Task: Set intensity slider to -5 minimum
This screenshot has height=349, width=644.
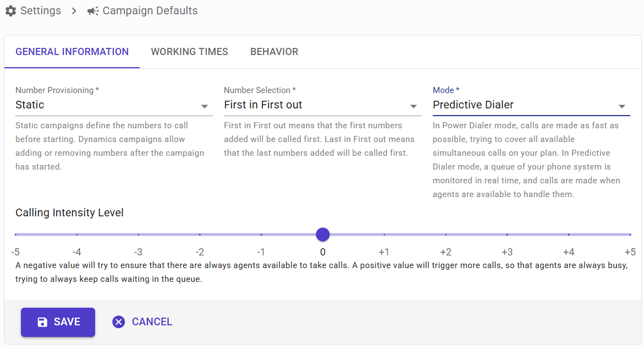Action: (x=16, y=235)
